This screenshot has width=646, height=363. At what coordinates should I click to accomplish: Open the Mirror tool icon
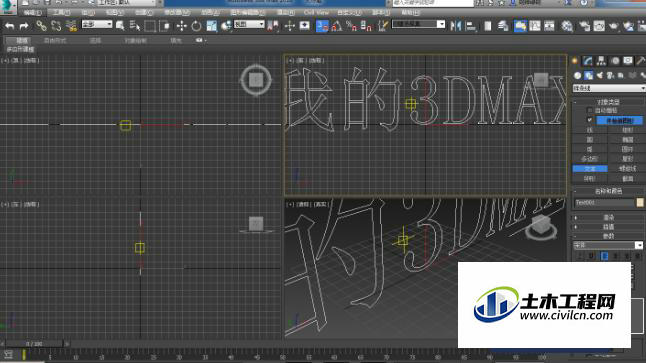(x=456, y=26)
